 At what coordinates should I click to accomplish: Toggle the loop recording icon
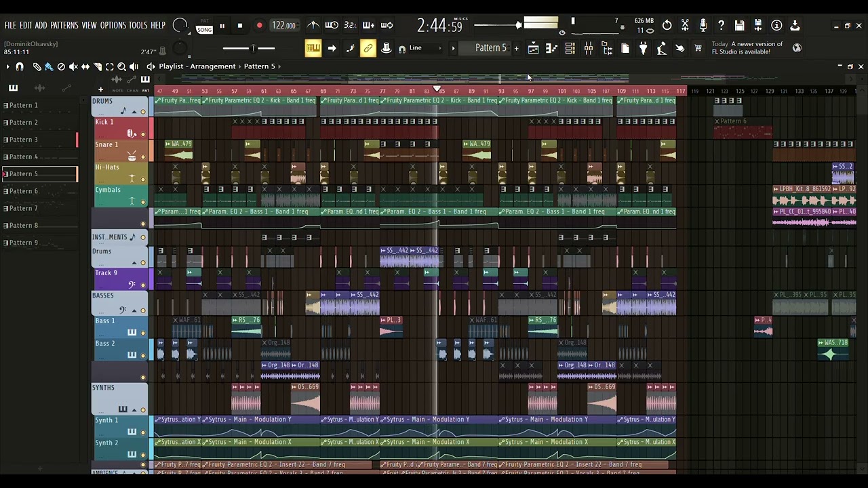387,25
